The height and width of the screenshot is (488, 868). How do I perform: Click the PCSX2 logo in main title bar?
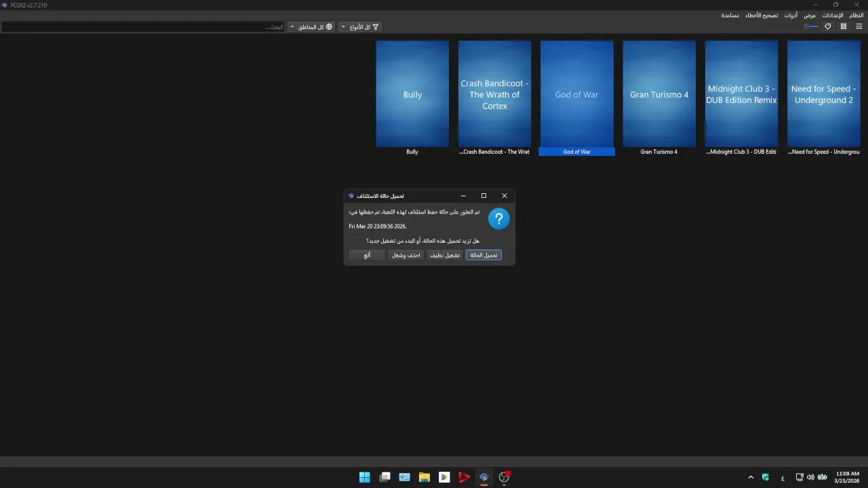5,5
